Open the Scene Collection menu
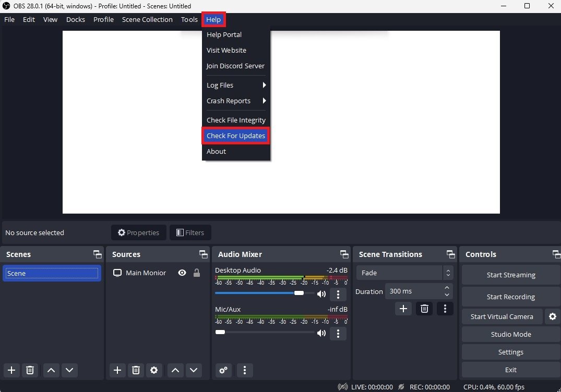The width and height of the screenshot is (561, 392). pos(147,19)
